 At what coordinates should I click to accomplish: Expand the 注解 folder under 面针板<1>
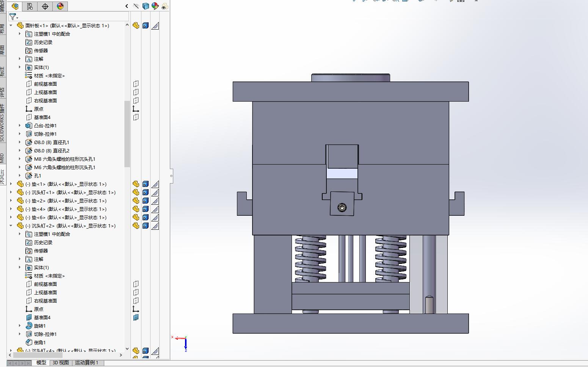pos(20,59)
